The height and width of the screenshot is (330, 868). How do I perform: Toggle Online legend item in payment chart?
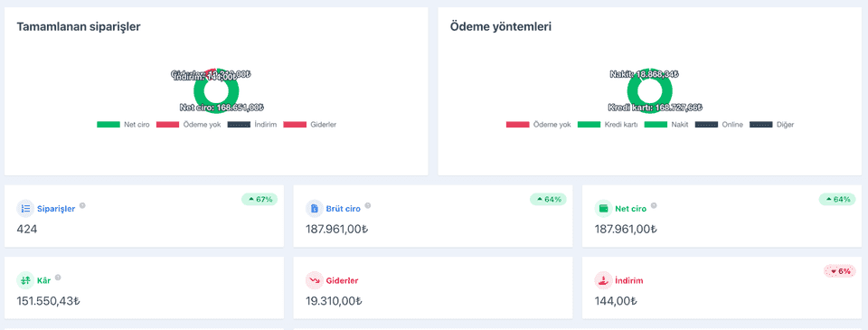click(x=720, y=125)
